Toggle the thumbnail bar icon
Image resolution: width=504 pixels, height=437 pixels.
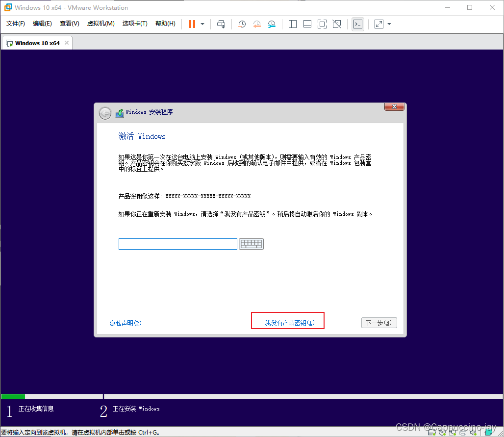pos(307,24)
